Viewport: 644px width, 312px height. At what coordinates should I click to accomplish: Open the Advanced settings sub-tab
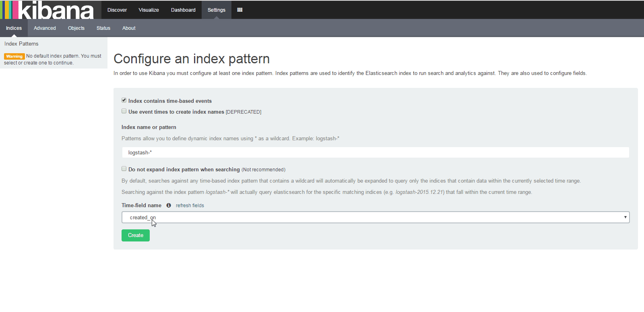pos(45,28)
